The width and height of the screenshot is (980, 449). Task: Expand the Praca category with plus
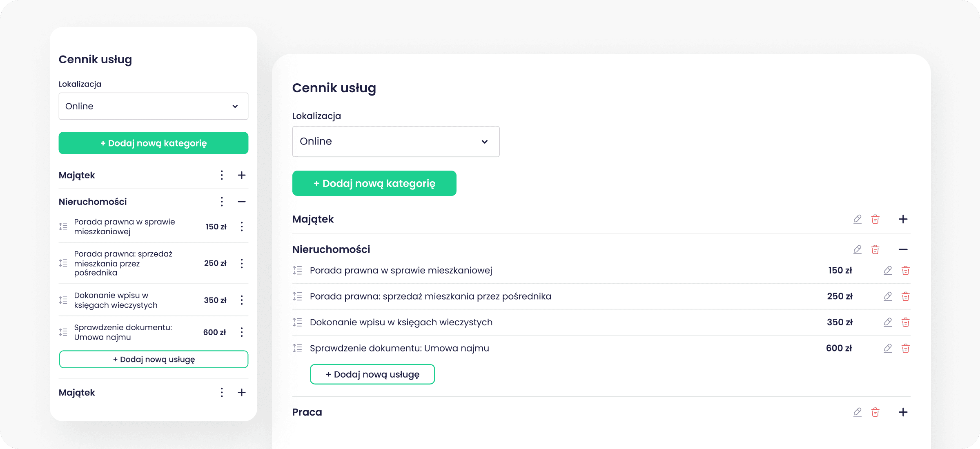click(x=903, y=412)
